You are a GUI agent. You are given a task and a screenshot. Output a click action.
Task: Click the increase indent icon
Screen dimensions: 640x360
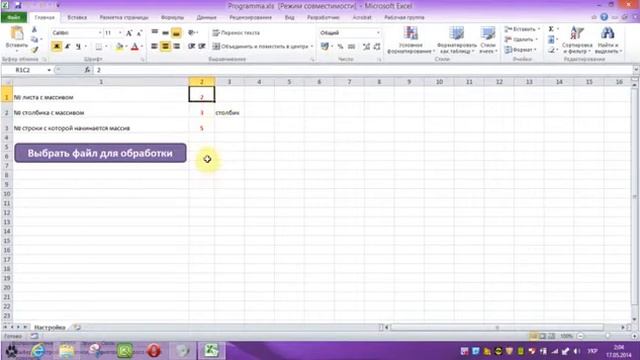point(202,47)
